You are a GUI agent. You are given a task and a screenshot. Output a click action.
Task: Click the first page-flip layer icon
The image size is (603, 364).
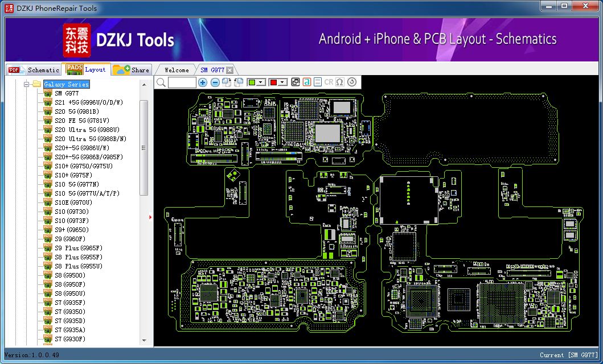tap(227, 82)
